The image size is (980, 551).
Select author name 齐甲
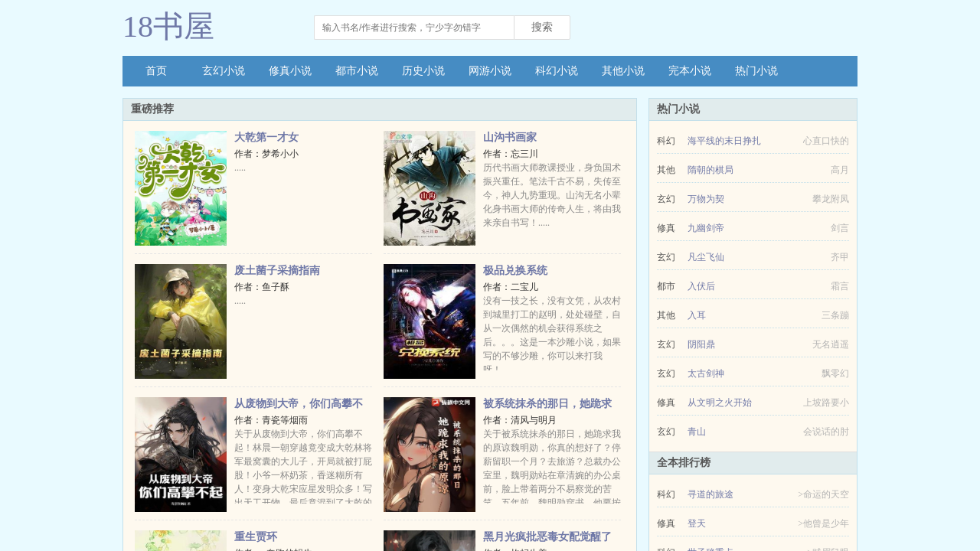click(840, 257)
